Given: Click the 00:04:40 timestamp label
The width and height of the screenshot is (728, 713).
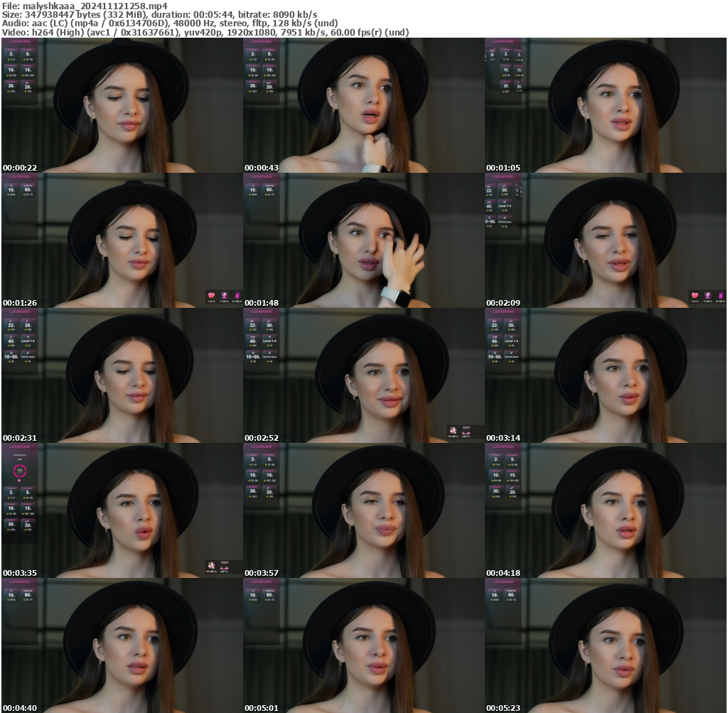Looking at the screenshot, I should click(x=21, y=707).
